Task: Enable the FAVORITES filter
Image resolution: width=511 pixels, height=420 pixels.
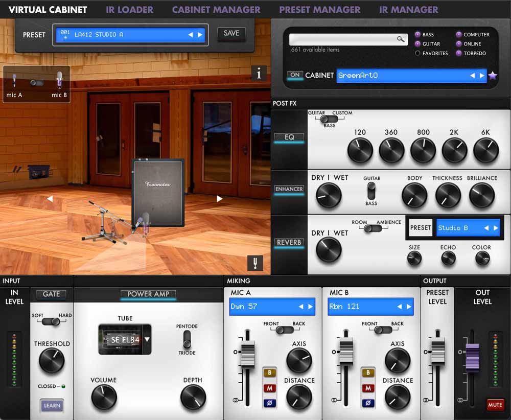Action: tap(417, 53)
